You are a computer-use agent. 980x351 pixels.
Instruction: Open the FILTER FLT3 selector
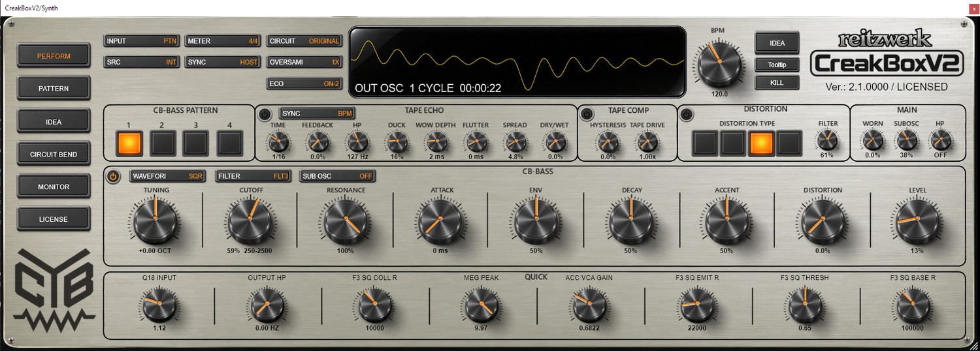[253, 176]
